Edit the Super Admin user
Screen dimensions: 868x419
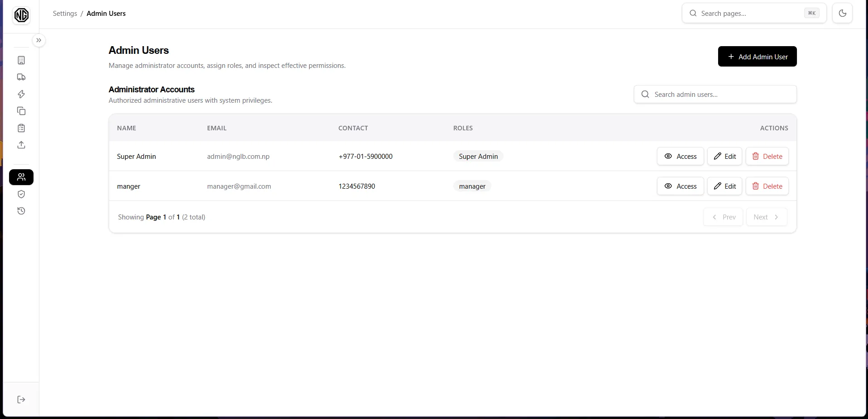(724, 156)
